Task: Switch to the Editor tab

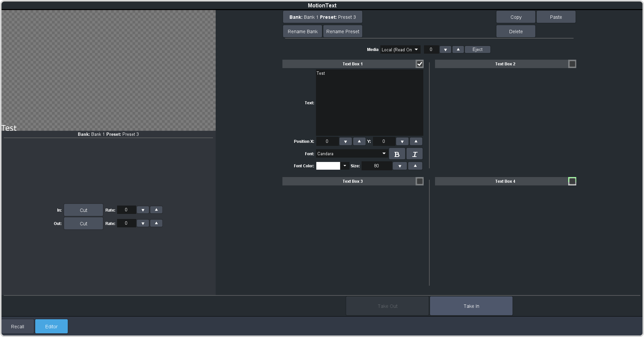Action: pyautogui.click(x=51, y=327)
